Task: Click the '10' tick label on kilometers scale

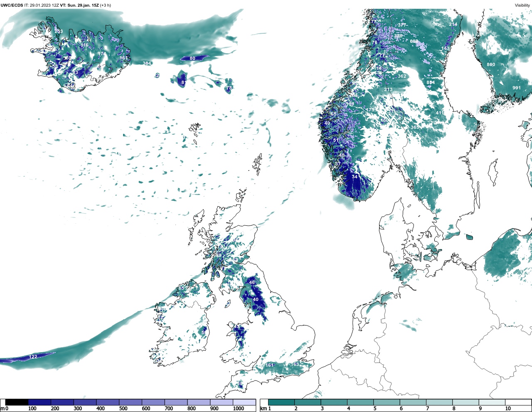Action: (508, 409)
